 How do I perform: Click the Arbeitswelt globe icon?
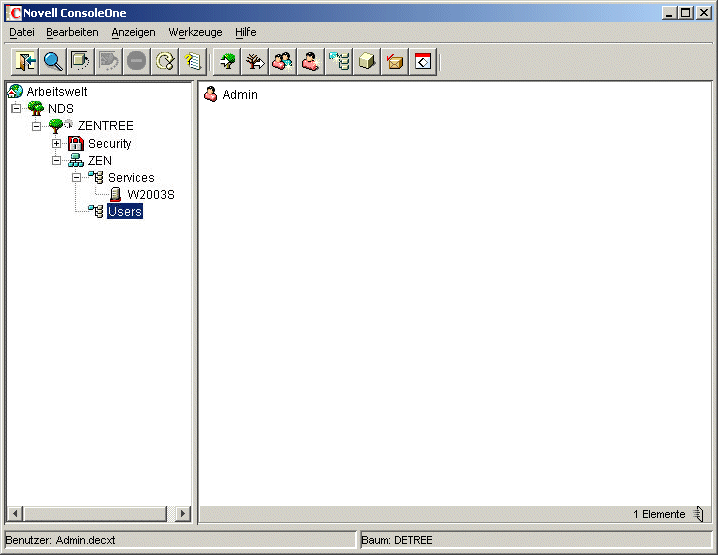(15, 91)
